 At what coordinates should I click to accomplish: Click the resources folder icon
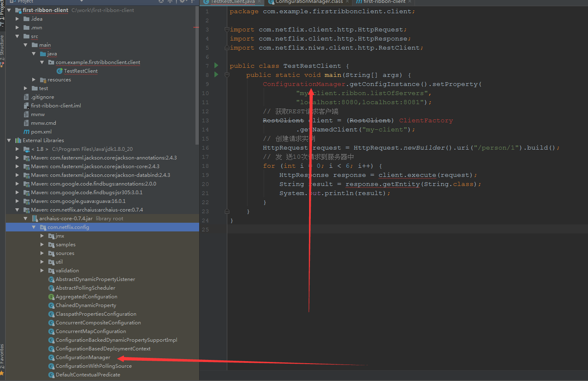click(43, 80)
